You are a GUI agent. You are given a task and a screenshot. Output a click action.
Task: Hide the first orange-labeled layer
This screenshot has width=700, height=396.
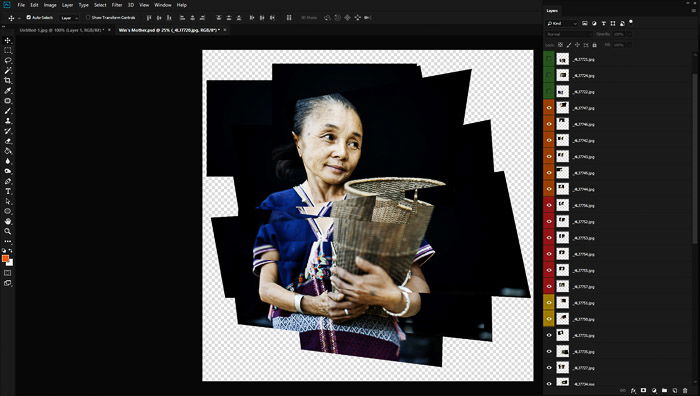549,108
